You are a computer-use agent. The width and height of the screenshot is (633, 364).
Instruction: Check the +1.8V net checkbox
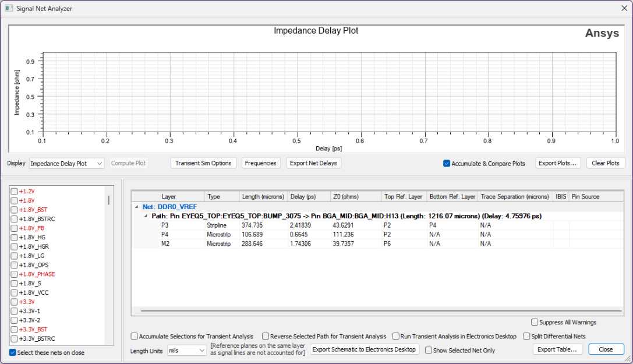tap(14, 200)
